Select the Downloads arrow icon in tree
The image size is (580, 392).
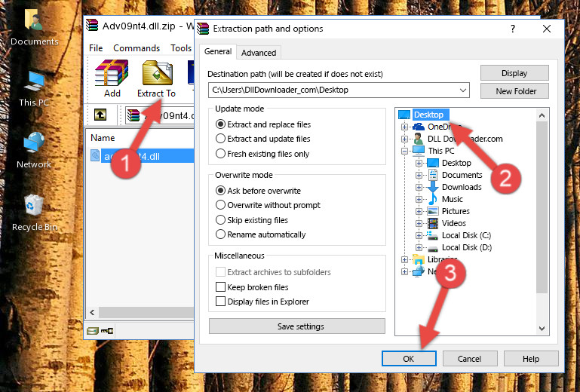(432, 187)
